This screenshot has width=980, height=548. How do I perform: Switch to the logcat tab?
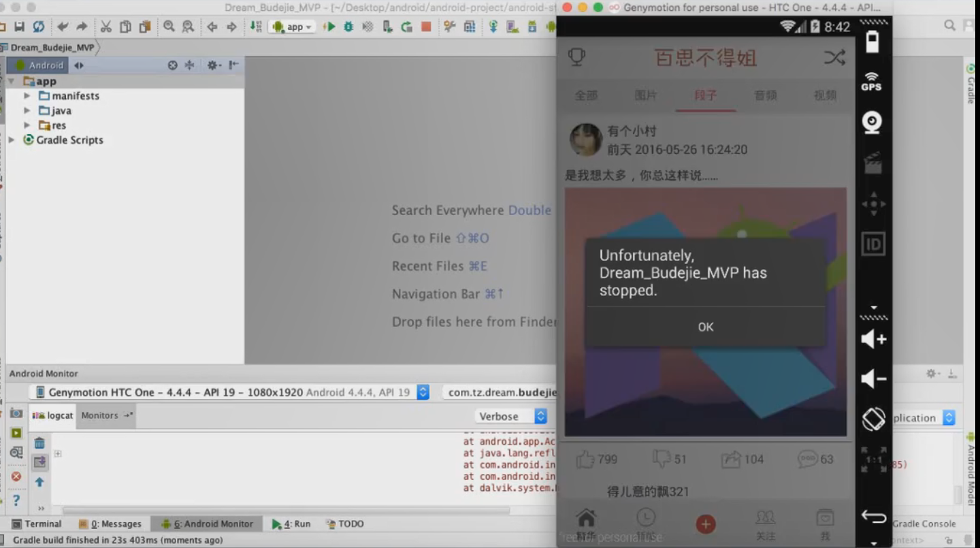tap(52, 415)
